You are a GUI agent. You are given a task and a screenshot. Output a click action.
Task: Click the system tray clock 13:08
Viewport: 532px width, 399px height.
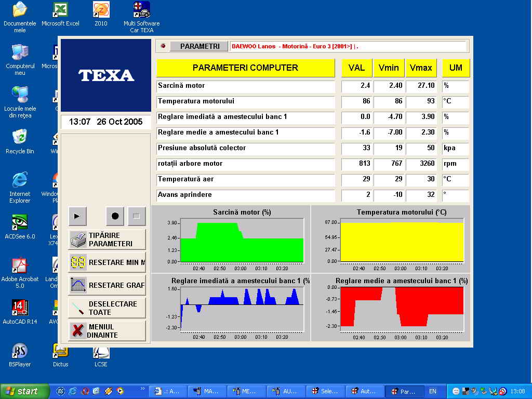[x=517, y=392]
